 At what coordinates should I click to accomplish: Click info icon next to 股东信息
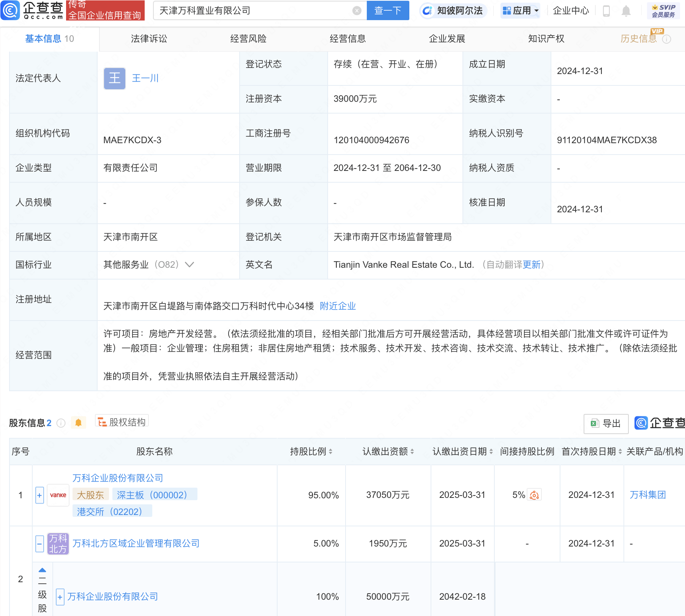tap(61, 423)
